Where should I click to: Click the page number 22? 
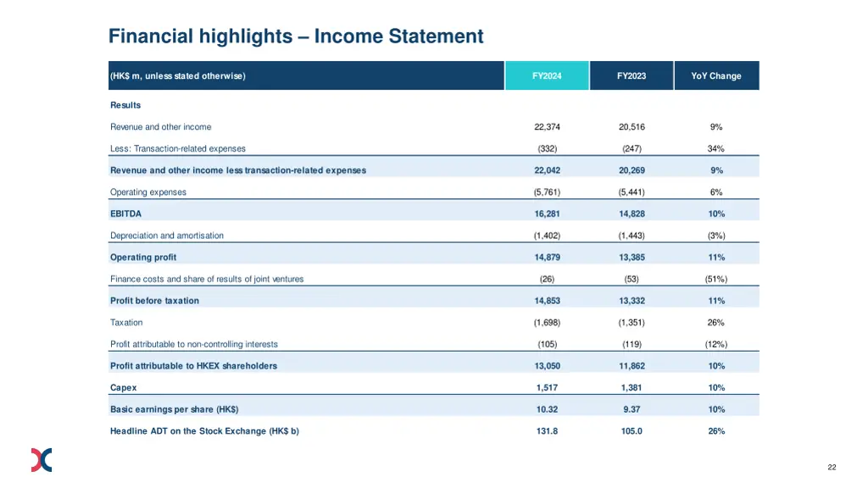pos(832,468)
